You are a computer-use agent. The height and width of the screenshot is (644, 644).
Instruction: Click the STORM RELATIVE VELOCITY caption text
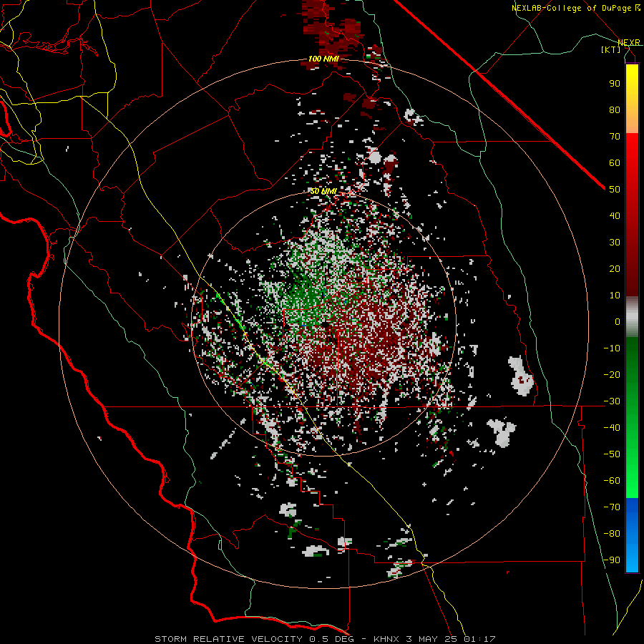pos(228,639)
